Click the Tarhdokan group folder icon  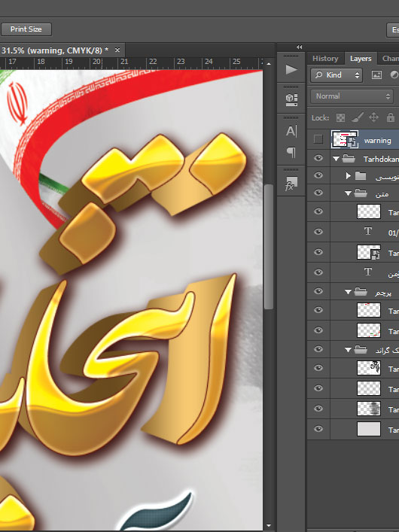[349, 159]
